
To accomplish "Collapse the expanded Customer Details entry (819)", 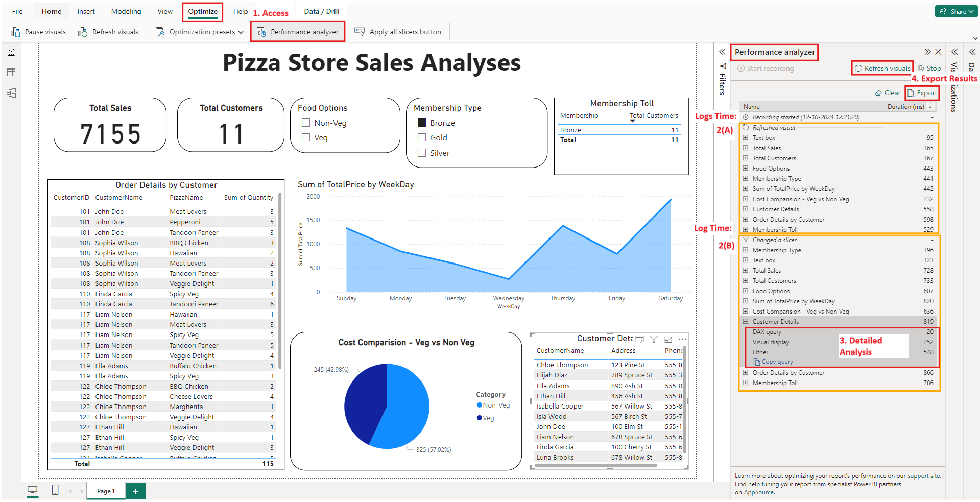I will point(746,321).
